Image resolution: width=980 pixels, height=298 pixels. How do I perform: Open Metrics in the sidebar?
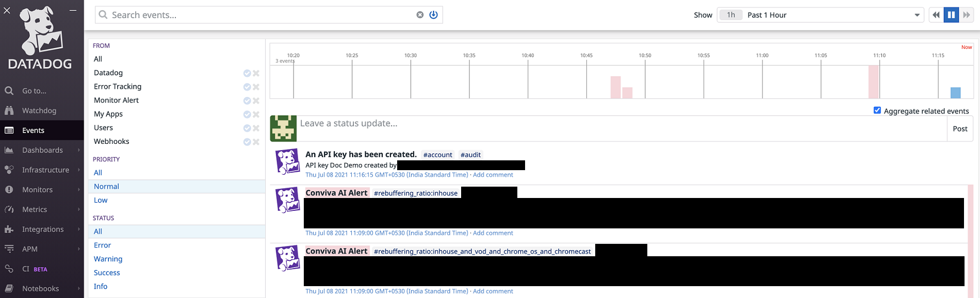(x=35, y=209)
